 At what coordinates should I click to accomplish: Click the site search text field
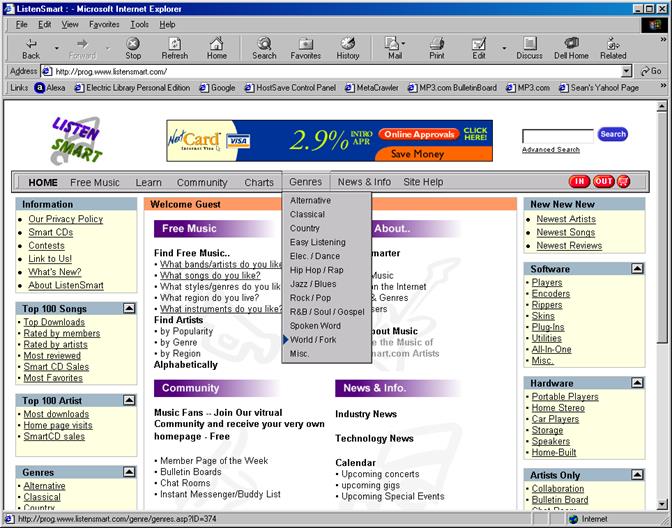point(557,135)
